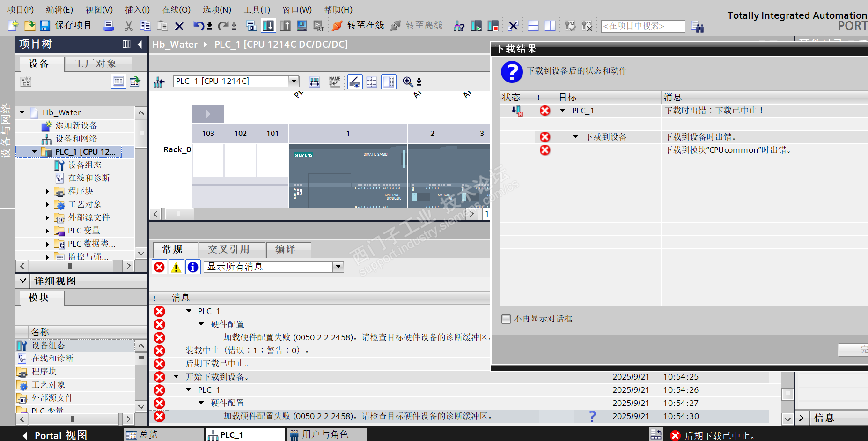The image size is (868, 441).
Task: Check the 不再显示对话框 checkbox
Action: [506, 319]
